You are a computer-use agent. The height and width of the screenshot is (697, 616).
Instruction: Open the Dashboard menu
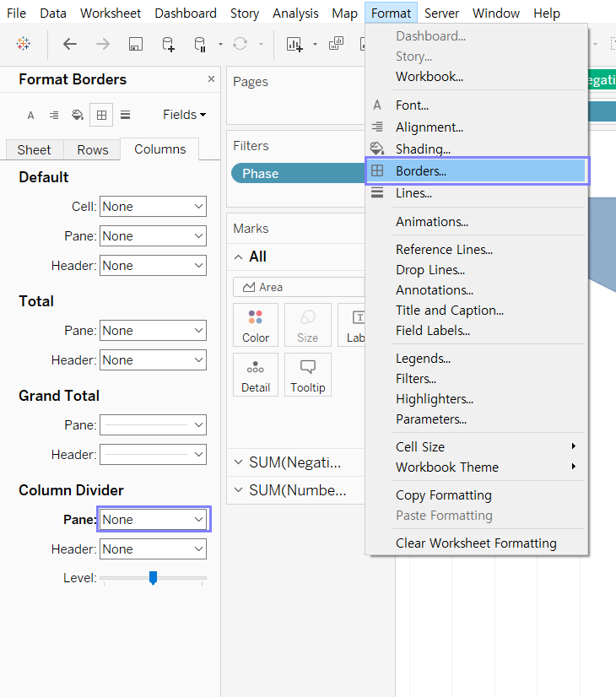(186, 13)
